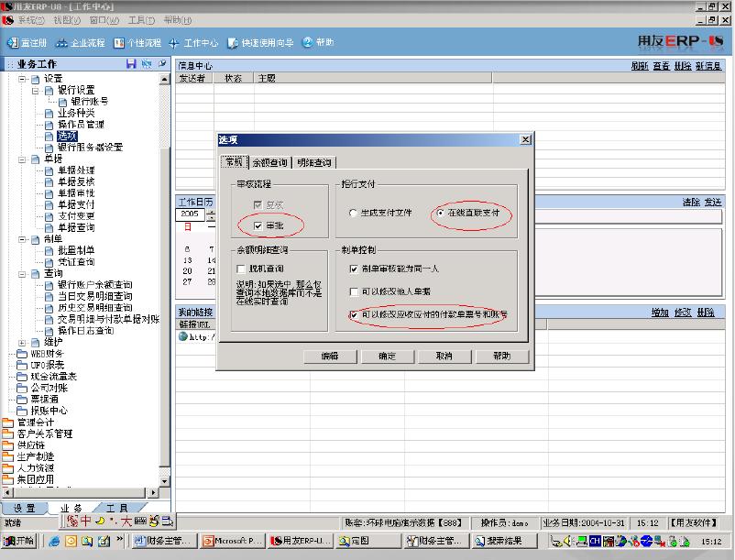This screenshot has height=560, width=735.
Task: Click 刷新 link in 信息中心
Action: pos(640,66)
